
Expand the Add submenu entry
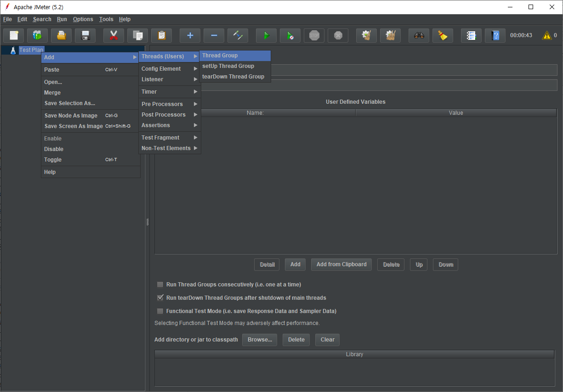coord(91,57)
